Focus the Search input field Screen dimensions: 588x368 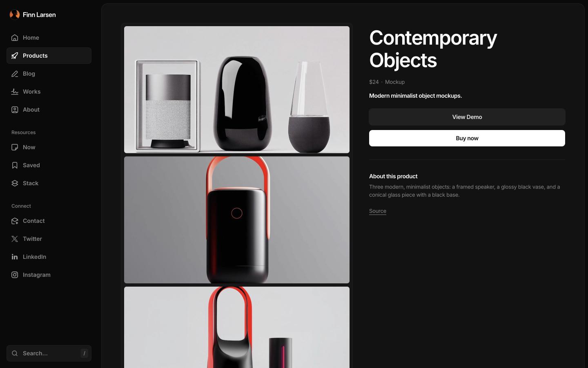click(49, 353)
